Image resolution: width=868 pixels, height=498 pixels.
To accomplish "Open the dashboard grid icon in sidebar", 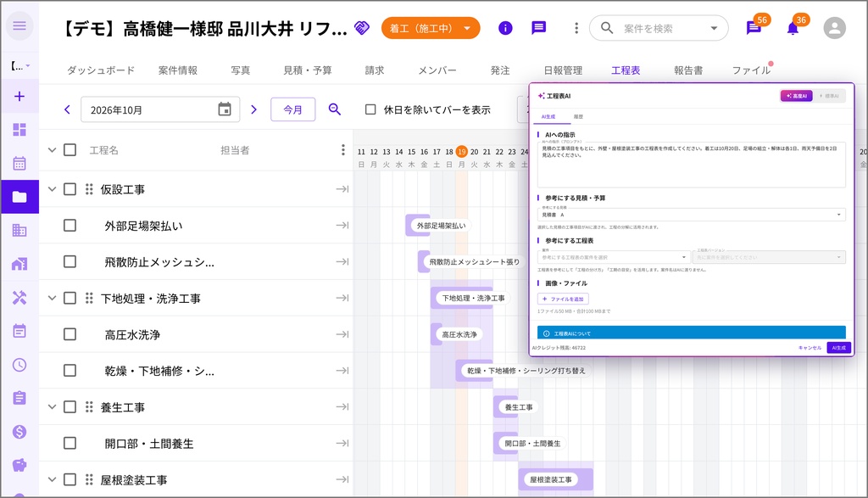I will pos(19,130).
